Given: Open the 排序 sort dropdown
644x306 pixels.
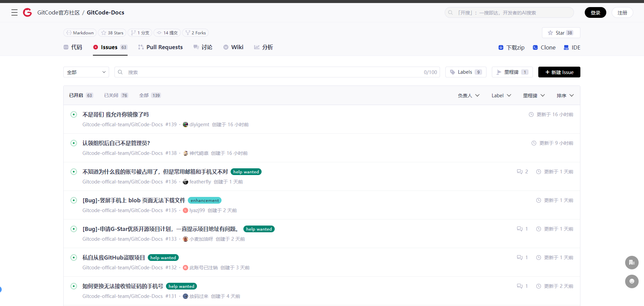Looking at the screenshot, I should tap(565, 96).
